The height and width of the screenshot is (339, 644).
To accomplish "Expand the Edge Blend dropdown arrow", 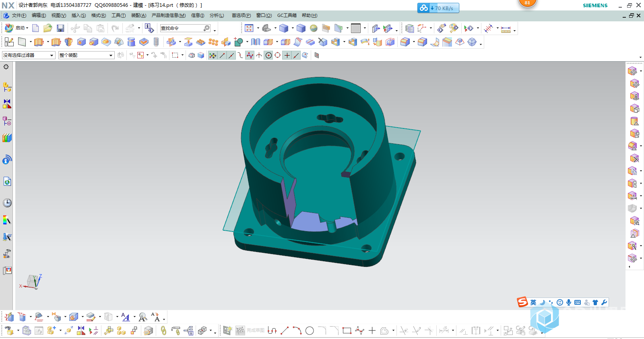I will 413,42.
